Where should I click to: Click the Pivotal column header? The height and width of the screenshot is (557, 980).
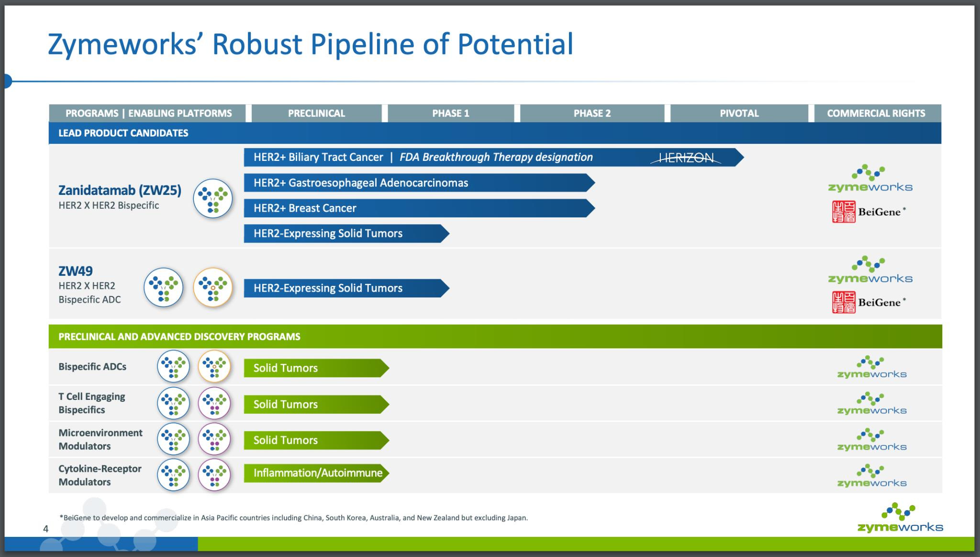pos(739,113)
